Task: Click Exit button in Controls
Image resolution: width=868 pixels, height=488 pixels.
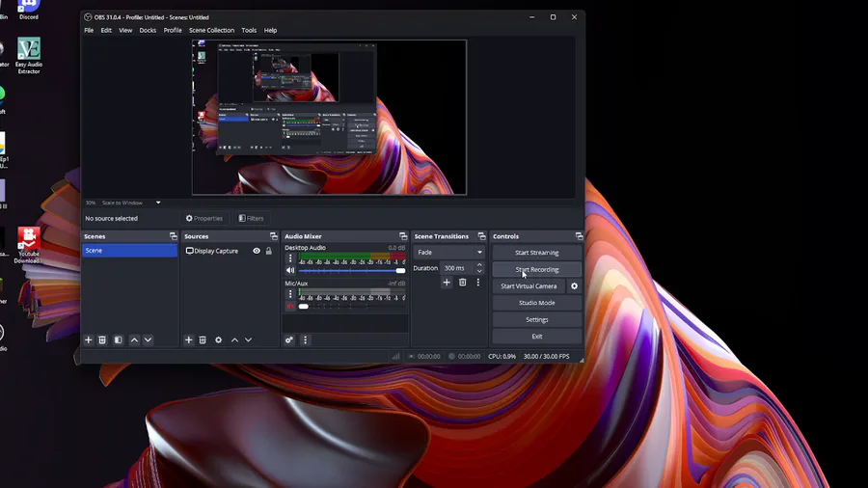Action: pos(537,337)
